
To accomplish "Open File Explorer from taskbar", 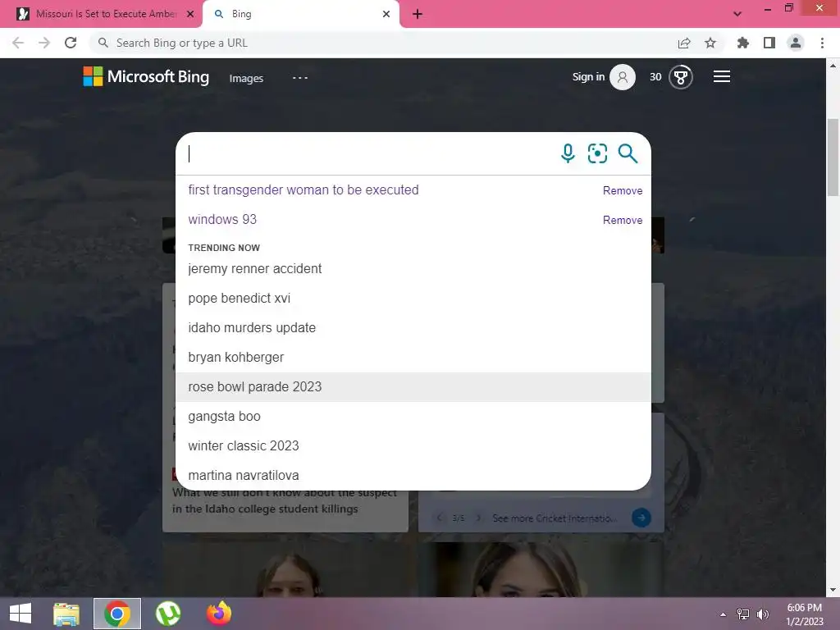I will [x=66, y=614].
